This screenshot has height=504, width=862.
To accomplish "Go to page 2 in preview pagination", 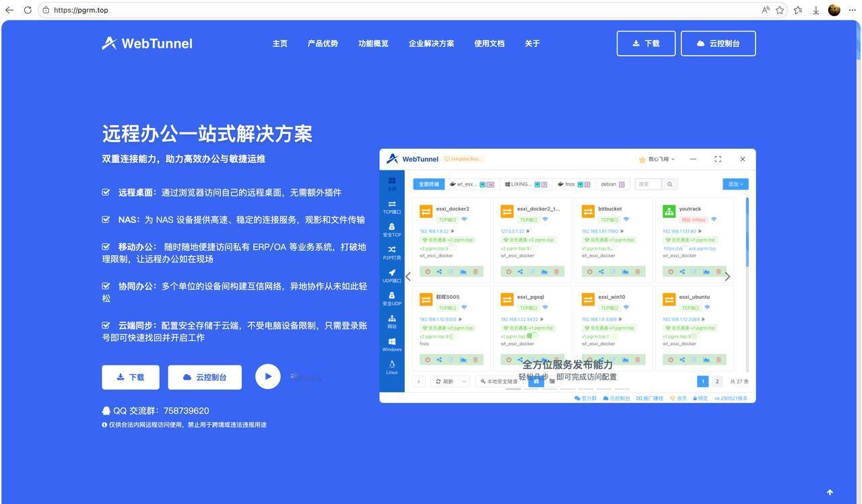I will tap(717, 382).
